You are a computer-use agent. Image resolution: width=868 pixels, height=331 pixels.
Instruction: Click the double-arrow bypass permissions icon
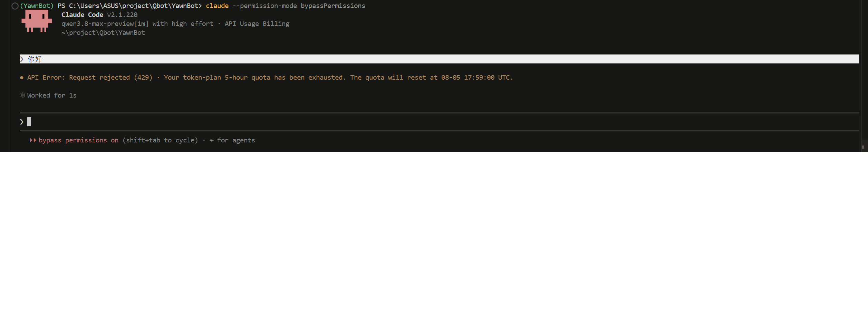[33, 140]
